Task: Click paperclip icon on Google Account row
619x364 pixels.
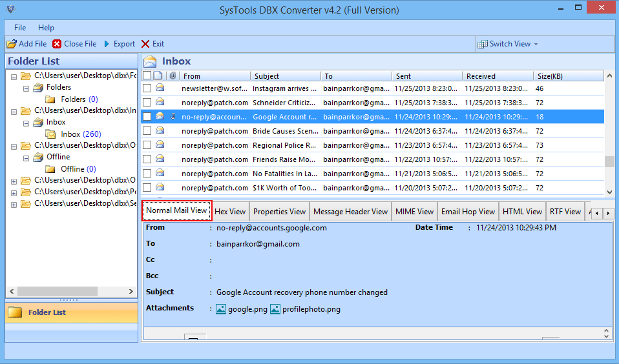Action: (173, 116)
